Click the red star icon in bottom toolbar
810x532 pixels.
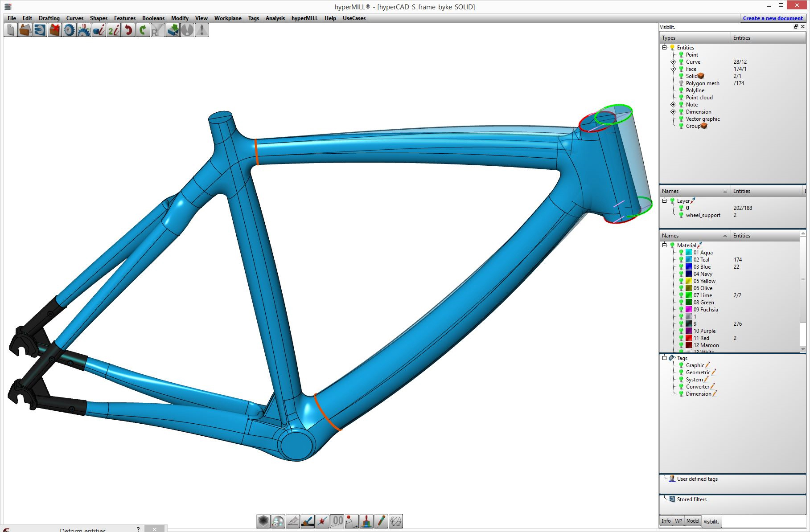(322, 521)
